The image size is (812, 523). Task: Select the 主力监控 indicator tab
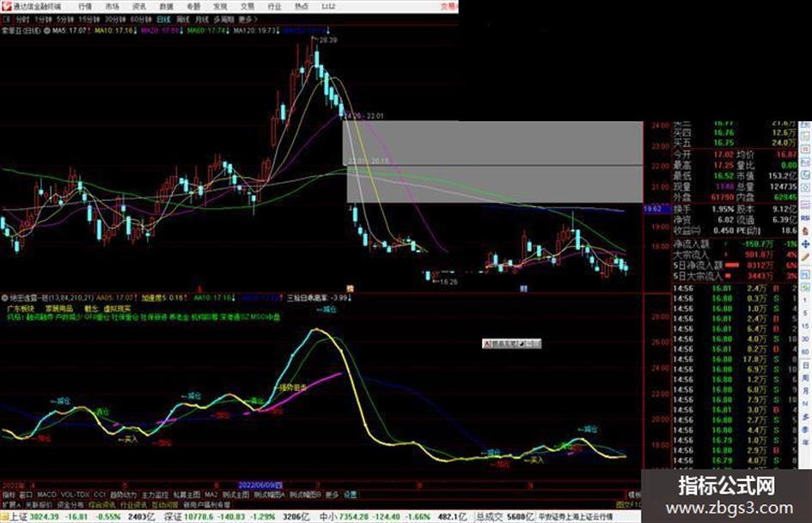[155, 495]
